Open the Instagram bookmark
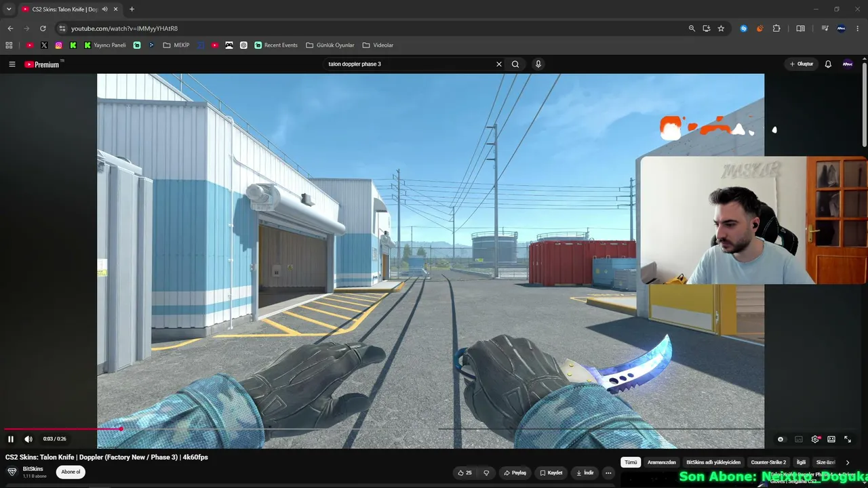 (x=59, y=45)
